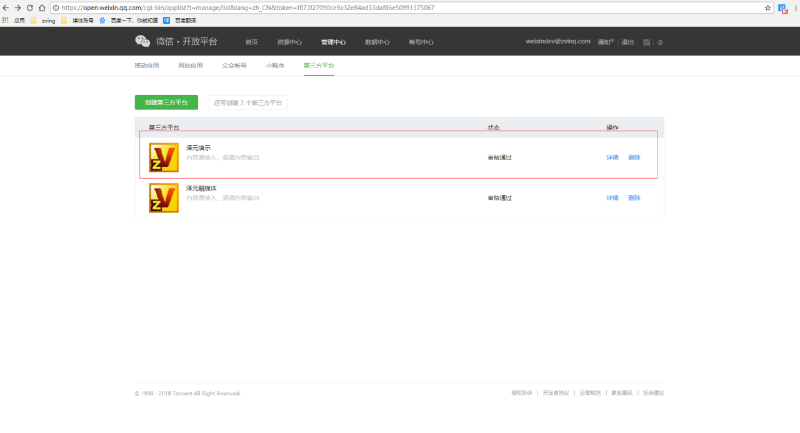Open 数据中心 in the top navigation
The width and height of the screenshot is (800, 433).
377,42
